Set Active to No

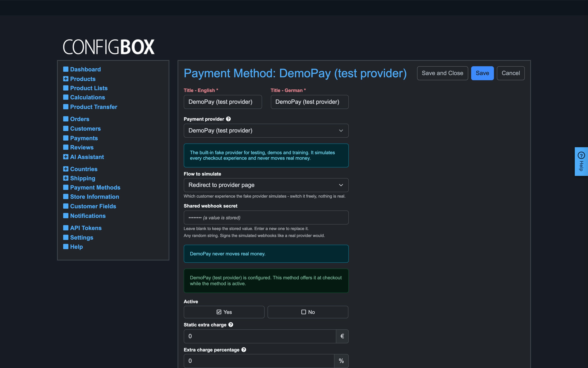pyautogui.click(x=308, y=312)
